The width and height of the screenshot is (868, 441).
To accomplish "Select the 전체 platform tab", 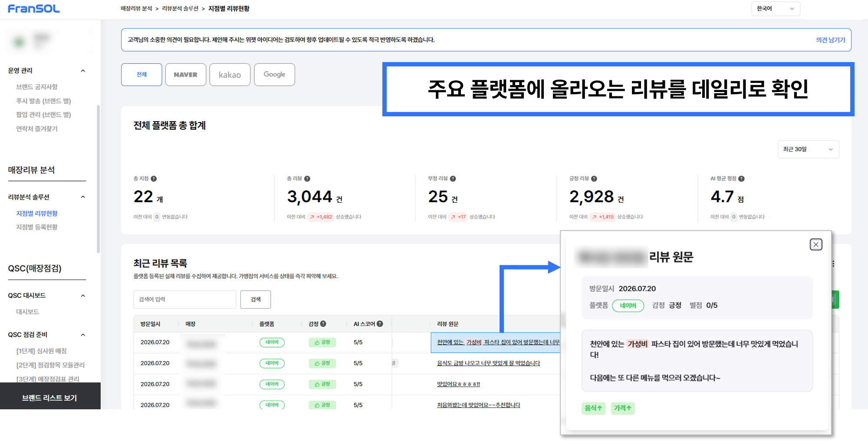I will (141, 75).
